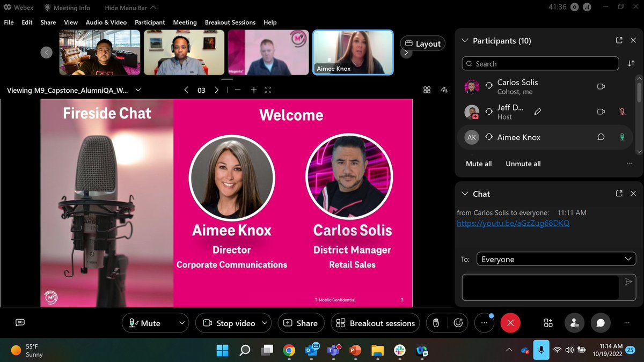Open Breakout sessions button in bottom bar
644x362 pixels.
pos(375,323)
